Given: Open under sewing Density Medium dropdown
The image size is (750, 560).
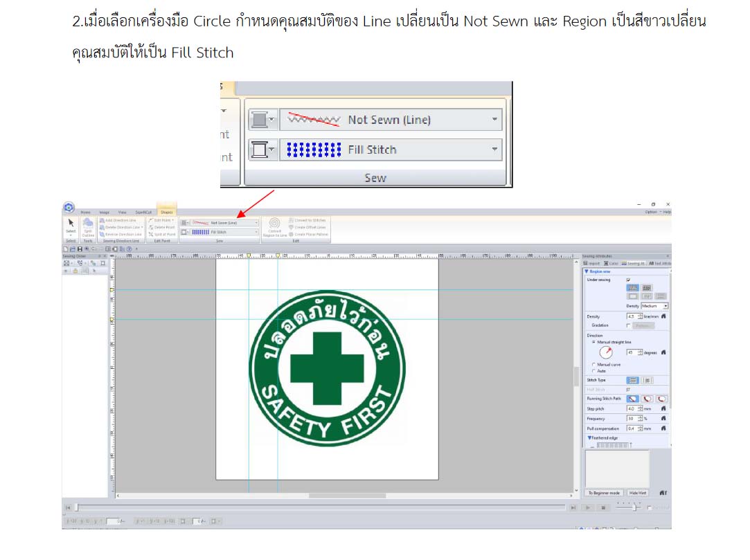Looking at the screenshot, I should [x=655, y=305].
